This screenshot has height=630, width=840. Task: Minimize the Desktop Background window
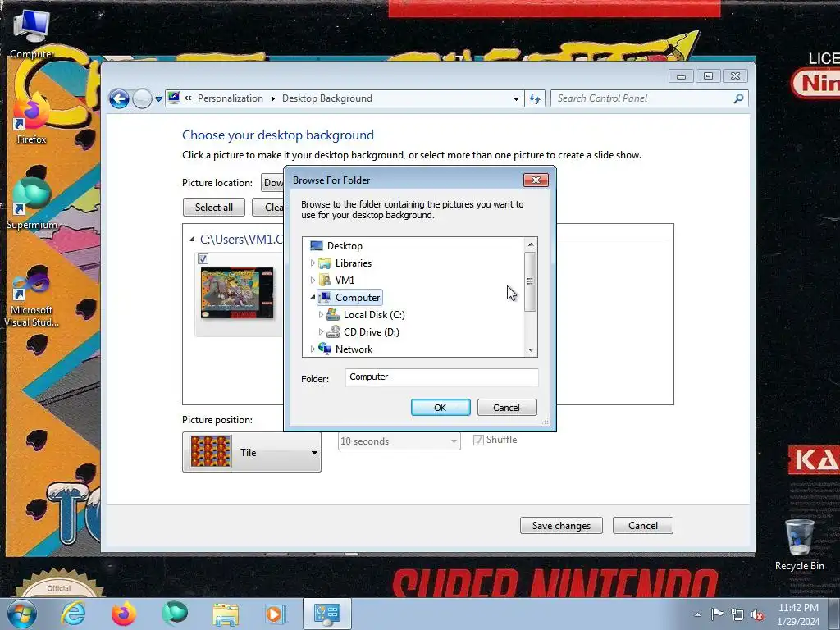coord(681,76)
